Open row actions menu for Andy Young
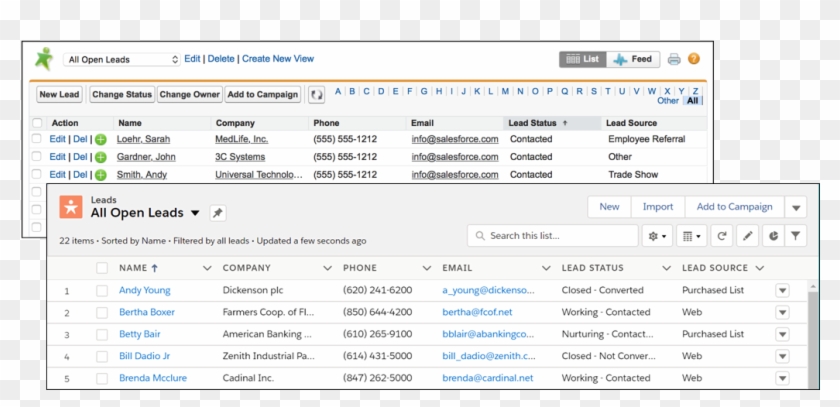 pos(782,291)
